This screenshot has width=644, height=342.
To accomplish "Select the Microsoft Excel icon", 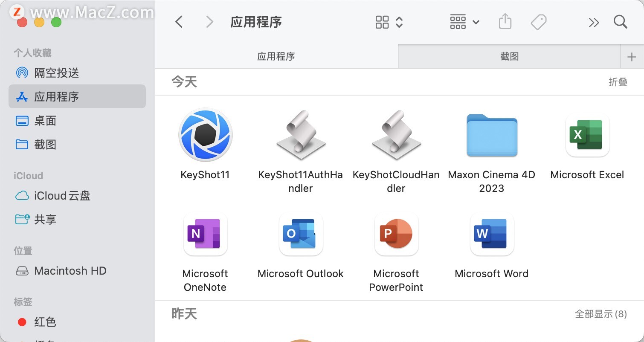I will coord(587,135).
